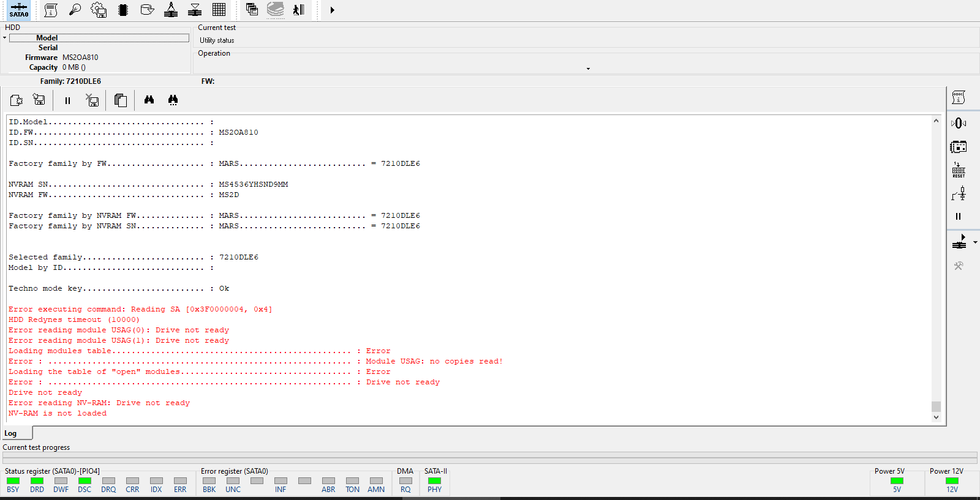Click the copy log icon
The image size is (980, 500).
click(121, 100)
